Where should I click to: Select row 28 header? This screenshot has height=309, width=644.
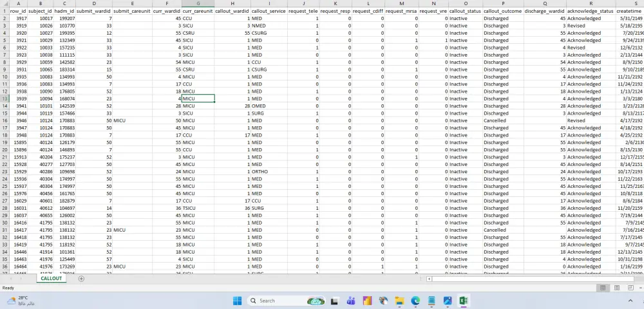click(4, 208)
